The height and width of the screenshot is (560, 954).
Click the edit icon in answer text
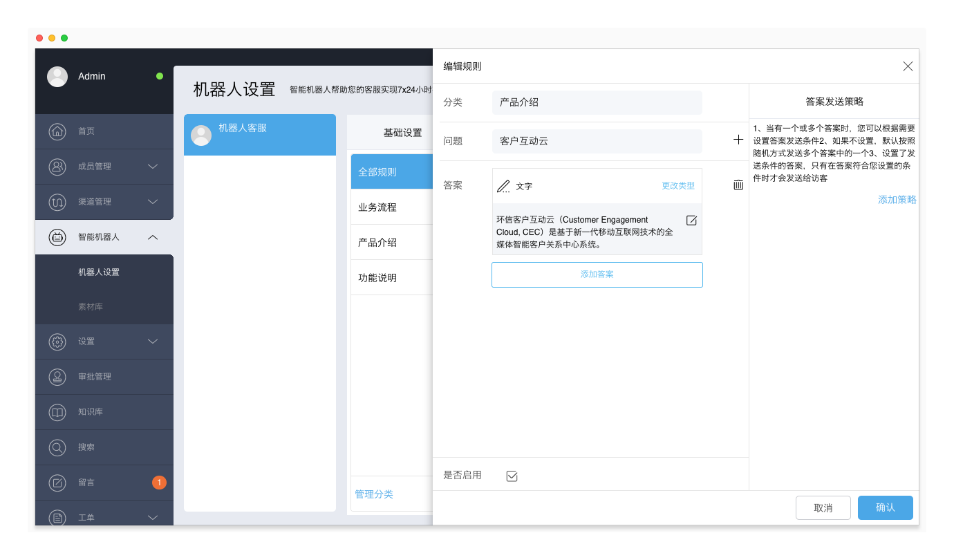click(691, 221)
